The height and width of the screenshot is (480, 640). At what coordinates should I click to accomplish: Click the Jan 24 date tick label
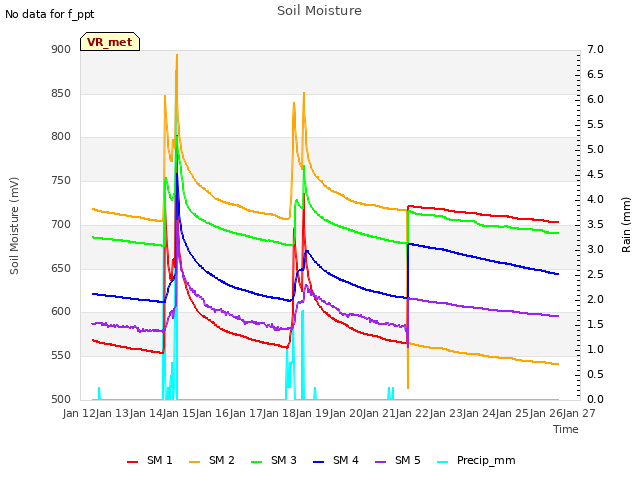479,414
